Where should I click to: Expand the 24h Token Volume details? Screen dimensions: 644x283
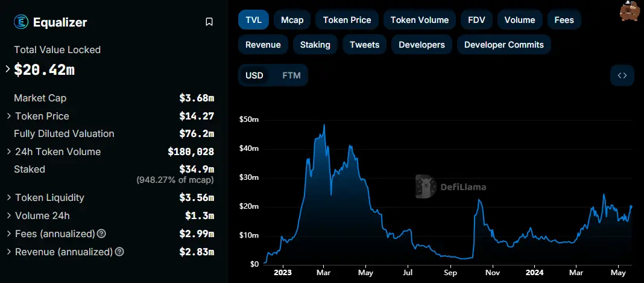(x=9, y=151)
